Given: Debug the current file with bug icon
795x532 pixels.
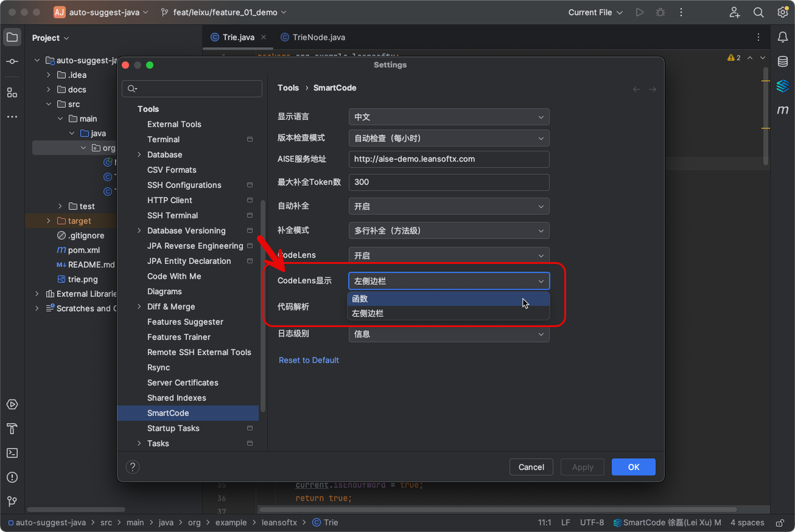Looking at the screenshot, I should click(x=660, y=12).
